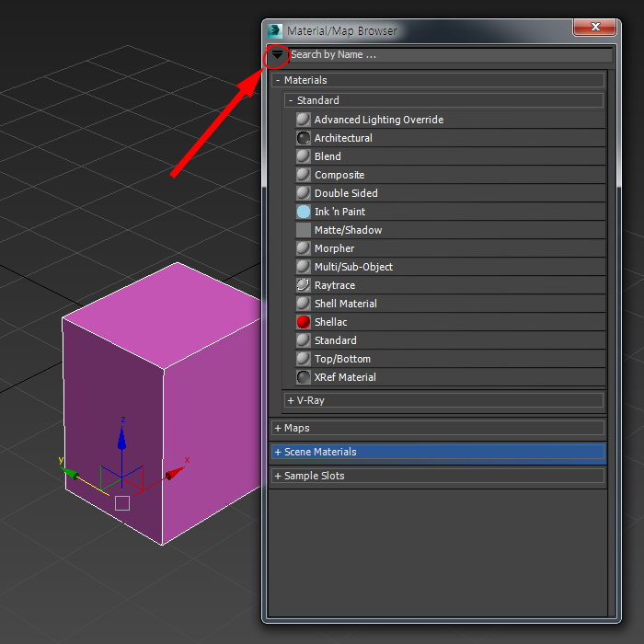Select the Multi/Sub-Object label
Screen dimensions: 644x644
coord(353,267)
